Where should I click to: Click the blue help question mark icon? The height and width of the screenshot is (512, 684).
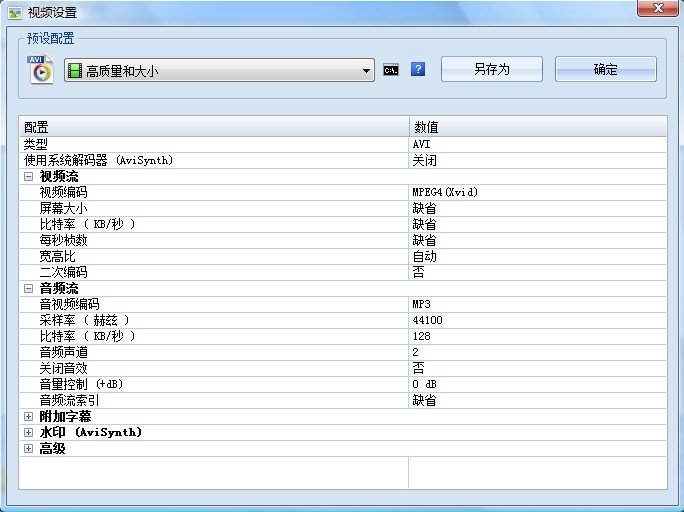tap(418, 69)
